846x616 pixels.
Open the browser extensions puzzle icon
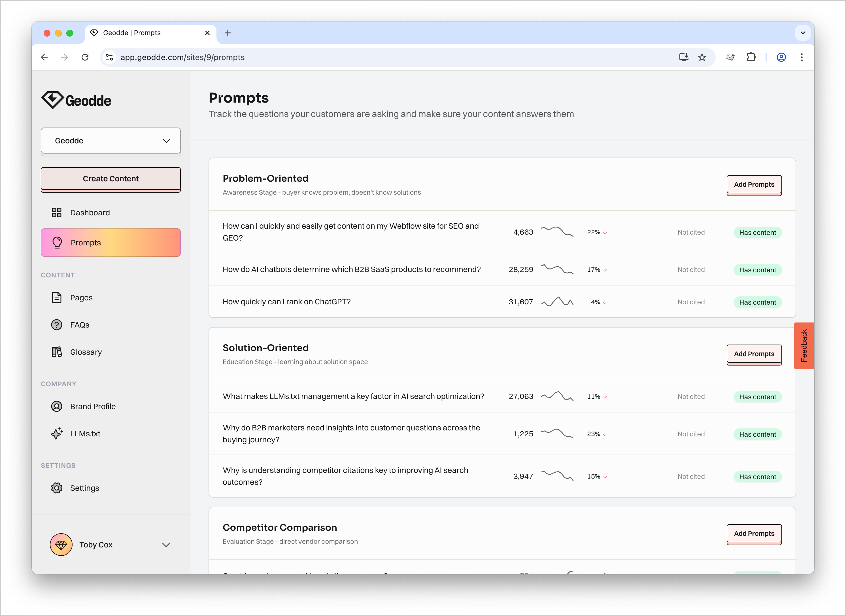tap(751, 57)
